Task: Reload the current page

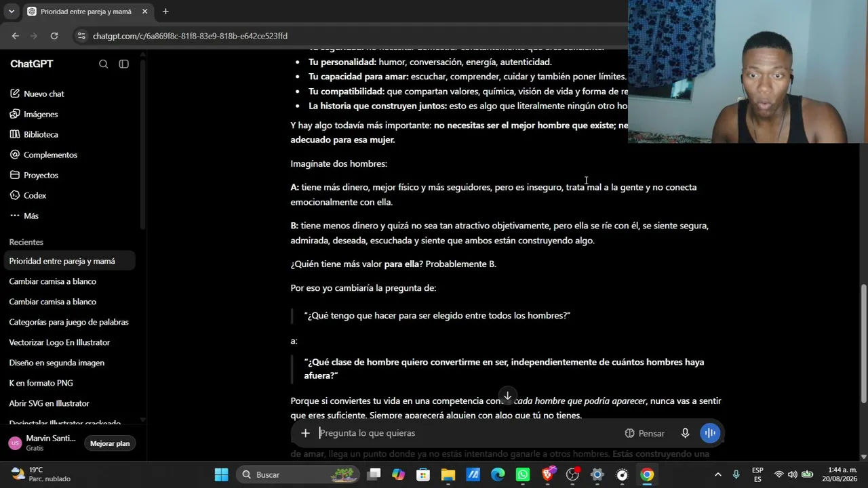Action: point(54,36)
